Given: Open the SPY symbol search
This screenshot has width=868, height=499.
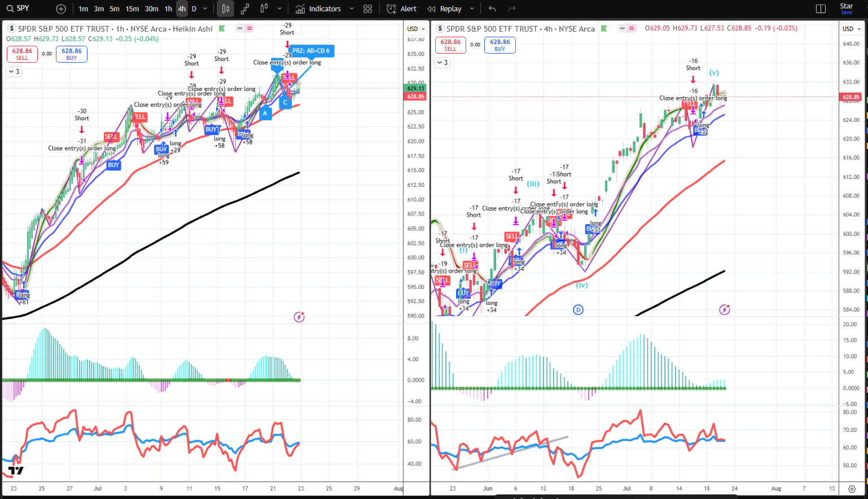Looking at the screenshot, I should pyautogui.click(x=19, y=8).
